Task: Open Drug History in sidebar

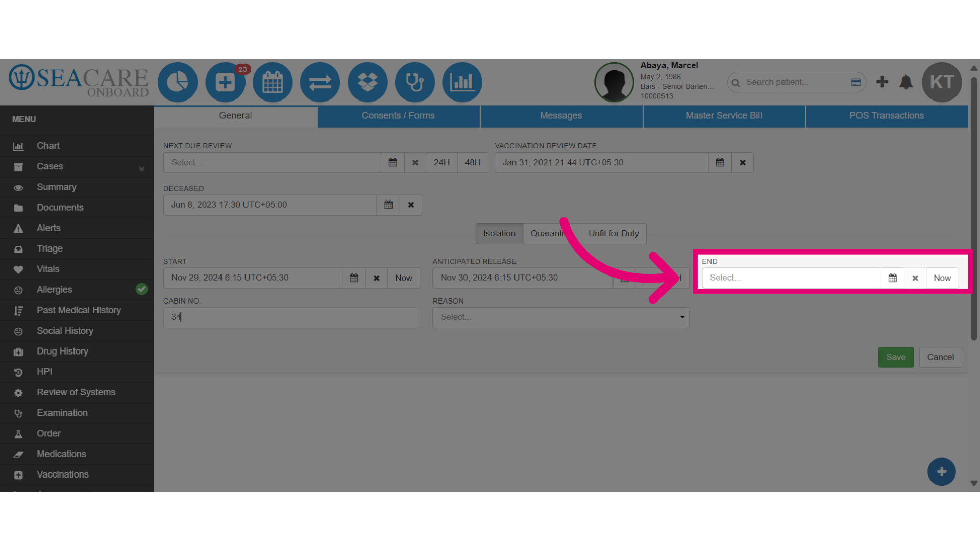Action: [77, 352]
